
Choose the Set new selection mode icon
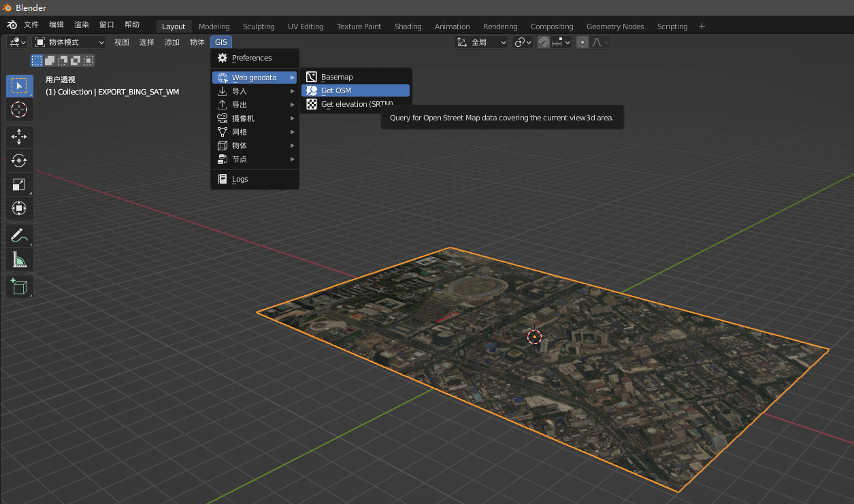37,61
